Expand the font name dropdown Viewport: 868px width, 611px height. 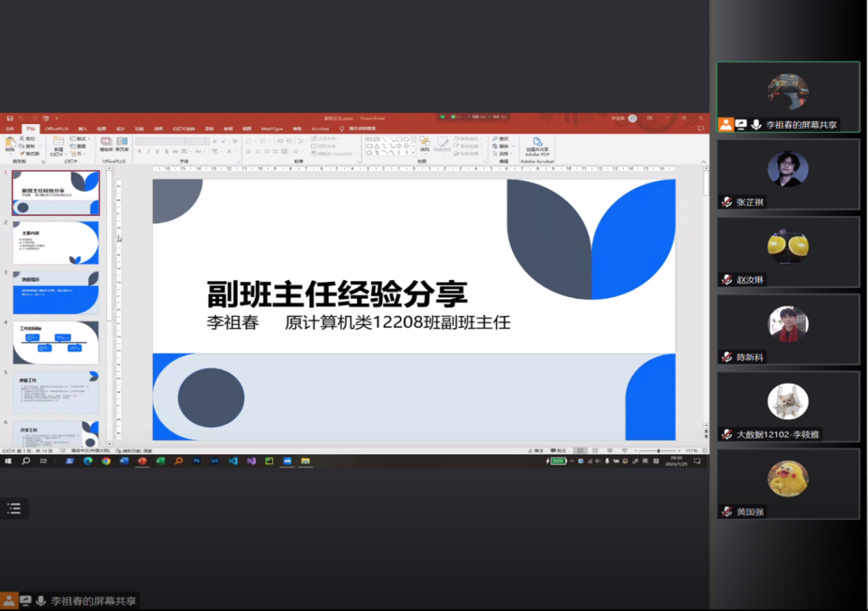coord(187,141)
